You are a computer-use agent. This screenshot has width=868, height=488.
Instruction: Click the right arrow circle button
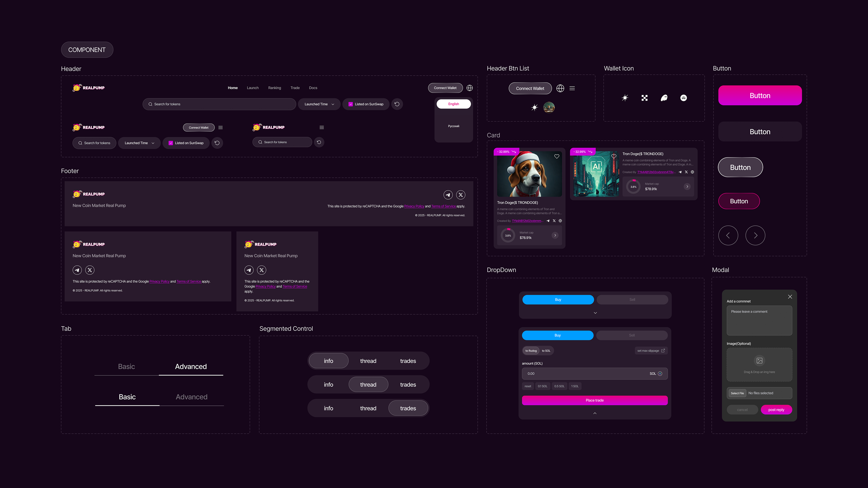[x=755, y=235]
